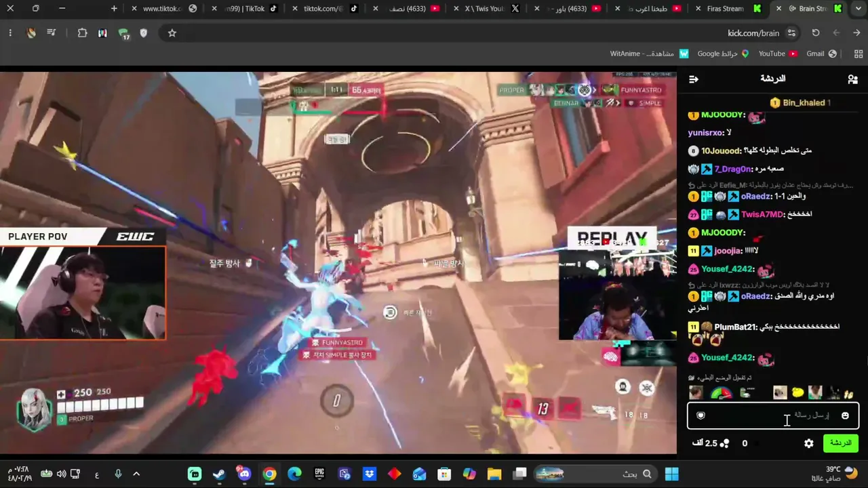Open Dropbox from the taskbar
The height and width of the screenshot is (488, 868).
370,474
